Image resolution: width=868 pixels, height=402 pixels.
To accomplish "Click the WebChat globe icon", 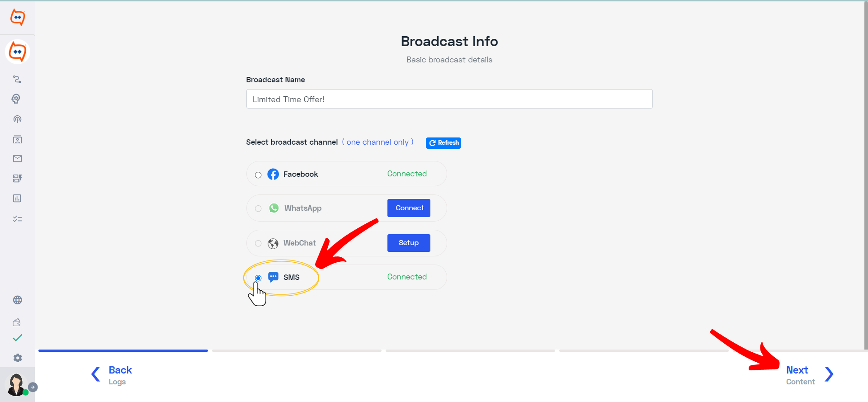I will tap(273, 243).
